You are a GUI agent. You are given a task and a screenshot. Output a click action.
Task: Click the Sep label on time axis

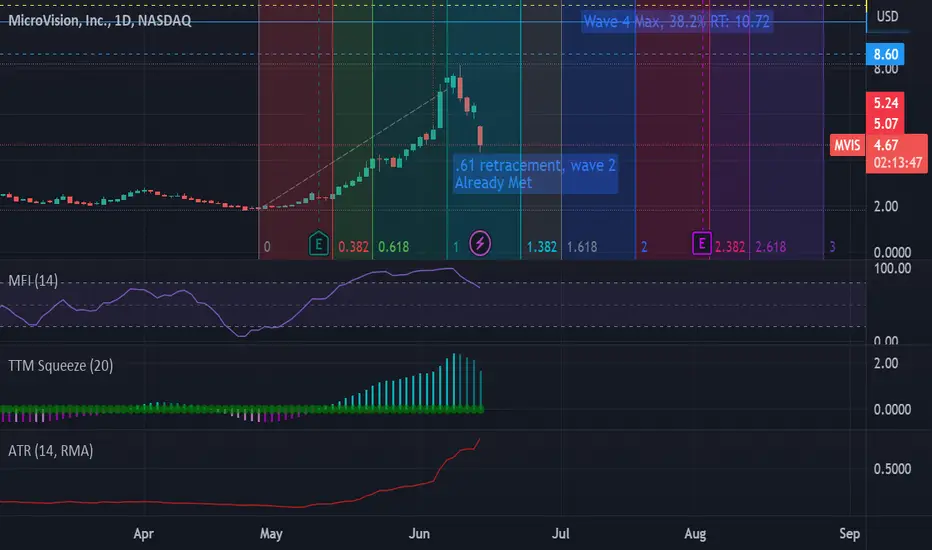tap(849, 534)
